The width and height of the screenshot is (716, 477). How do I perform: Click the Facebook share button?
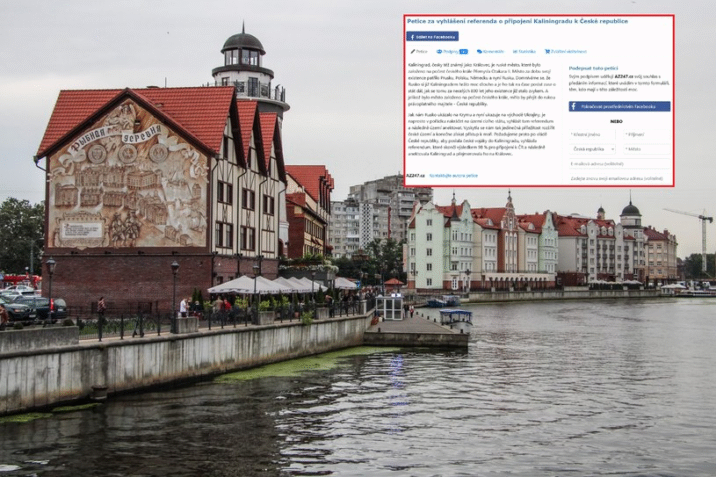point(432,36)
